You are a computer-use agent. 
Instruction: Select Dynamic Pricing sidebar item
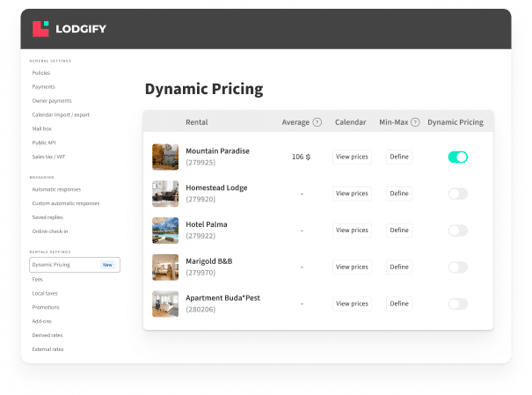(75, 265)
